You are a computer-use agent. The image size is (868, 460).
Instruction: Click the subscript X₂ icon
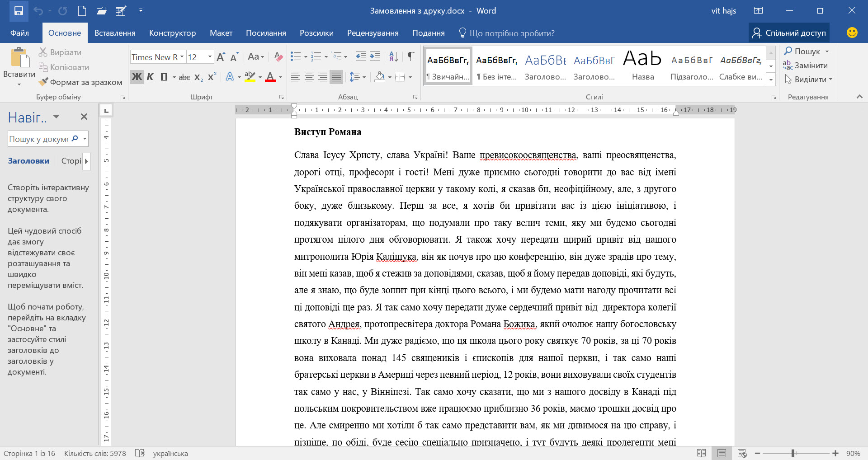point(198,77)
